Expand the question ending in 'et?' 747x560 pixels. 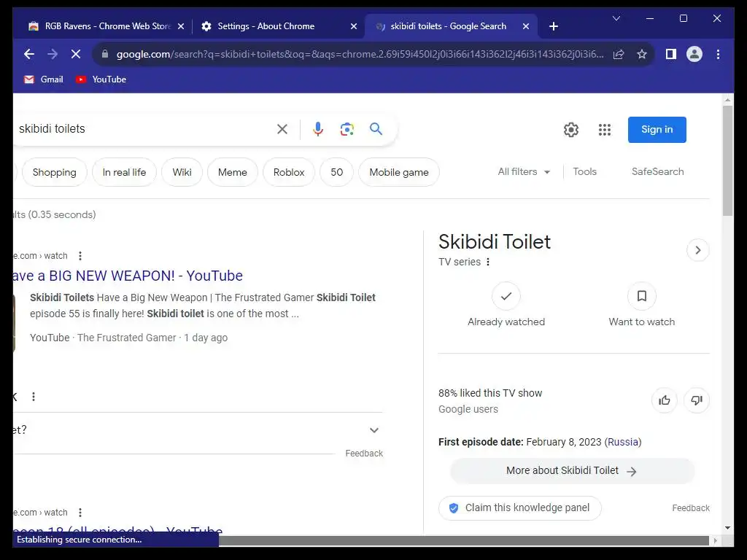198,430
